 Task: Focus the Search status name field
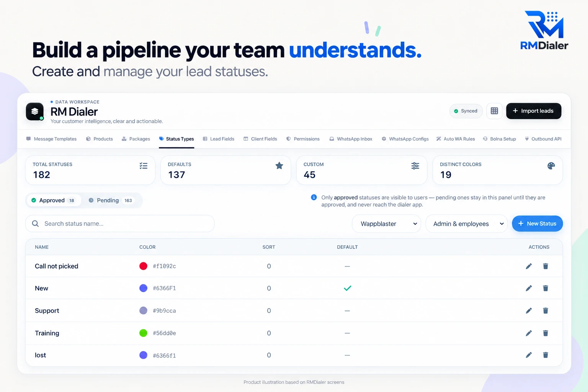[x=120, y=224]
